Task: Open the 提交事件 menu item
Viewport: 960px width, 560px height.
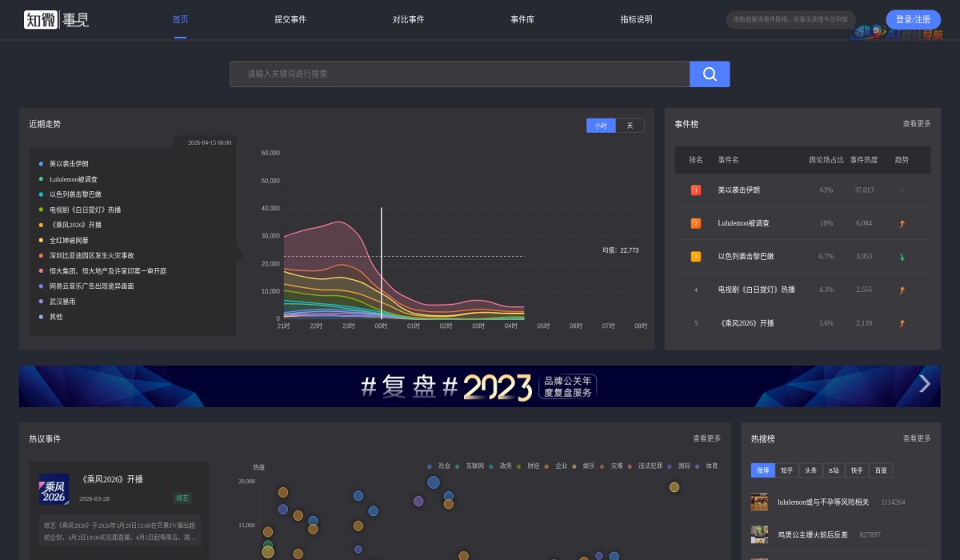Action: 292,19
